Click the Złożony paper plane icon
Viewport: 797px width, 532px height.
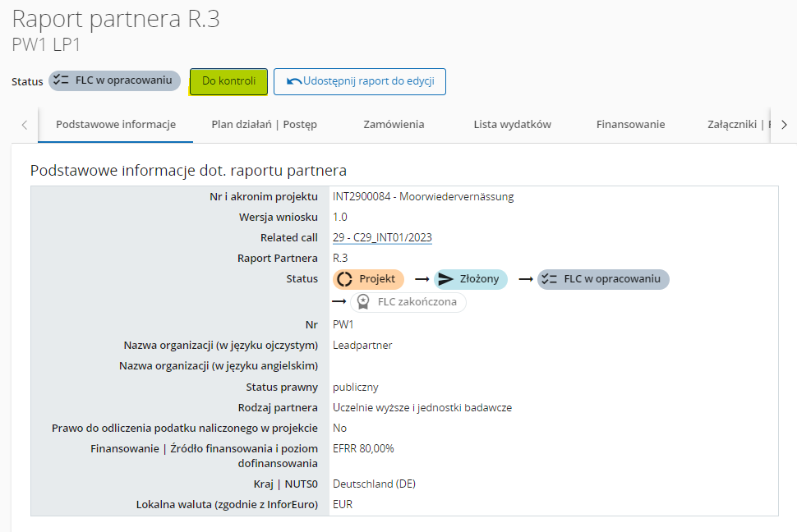445,279
